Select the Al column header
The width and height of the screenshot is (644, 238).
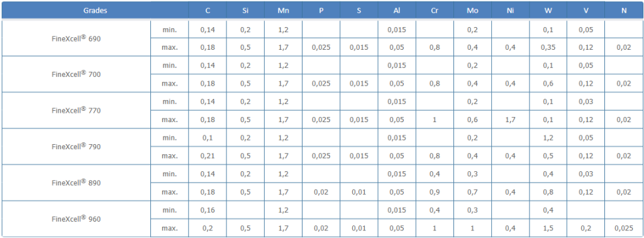[397, 11]
